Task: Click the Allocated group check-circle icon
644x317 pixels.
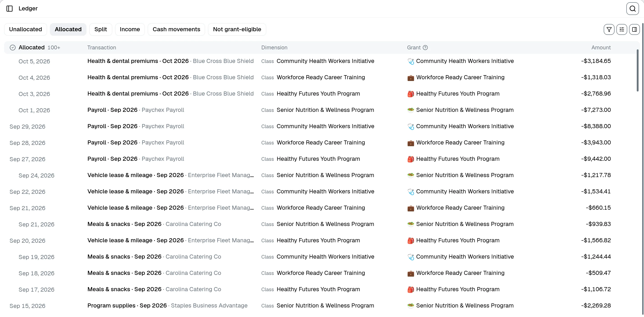Action: coord(12,48)
